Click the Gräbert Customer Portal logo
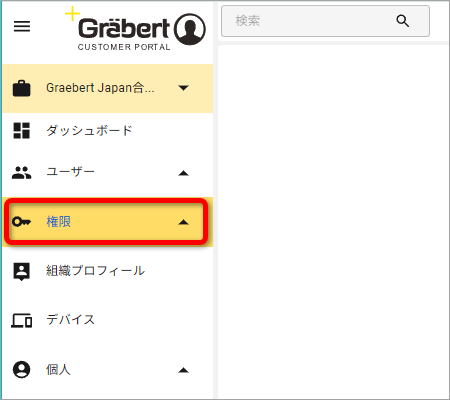The height and width of the screenshot is (400, 450). coord(135,29)
